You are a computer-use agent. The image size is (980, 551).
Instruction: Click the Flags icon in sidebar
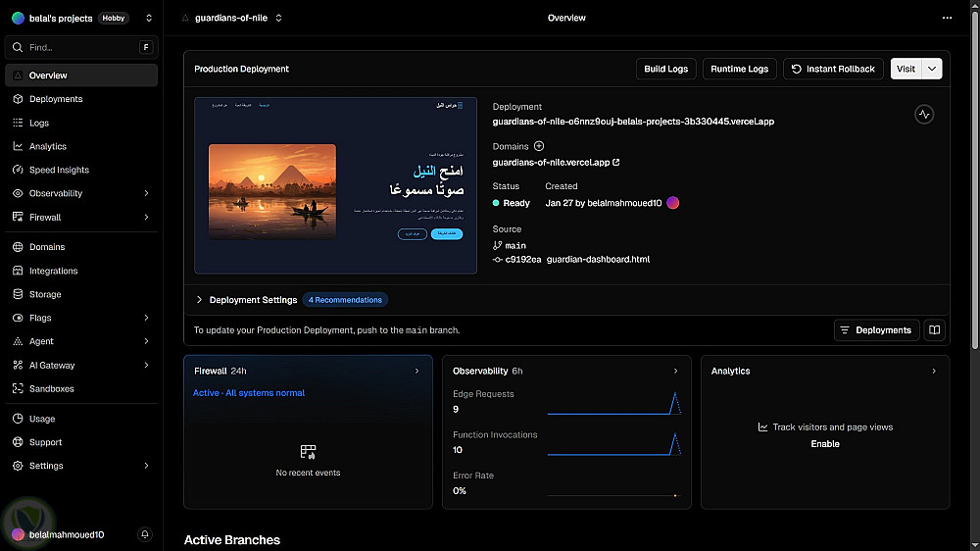click(x=18, y=318)
